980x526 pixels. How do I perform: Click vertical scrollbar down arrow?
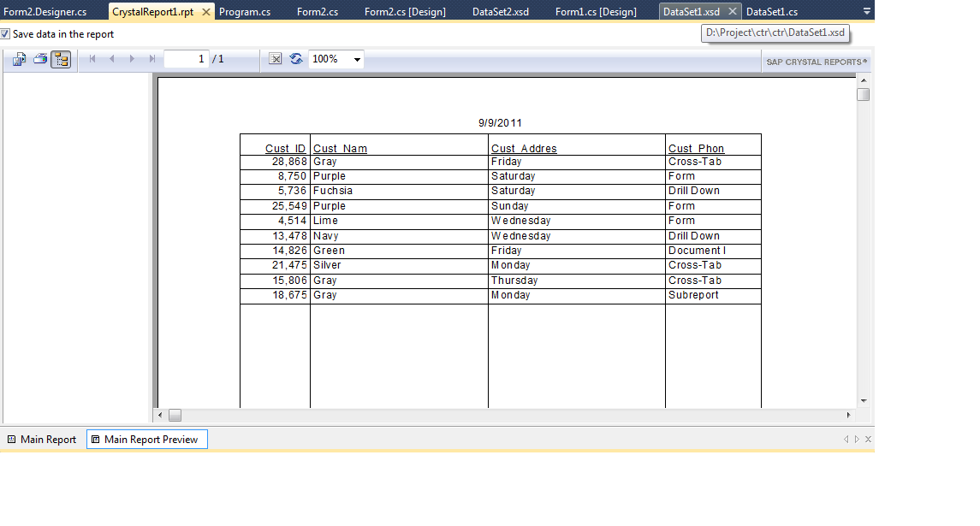863,401
